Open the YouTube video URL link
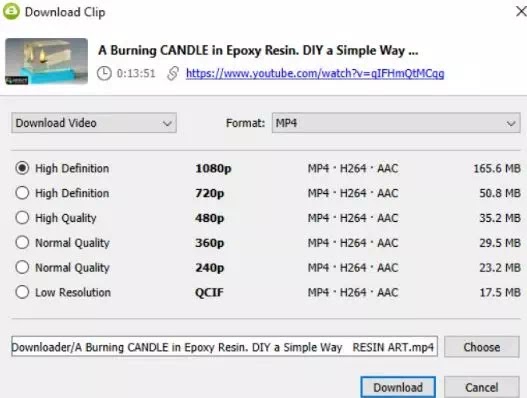The image size is (527, 398). tap(315, 73)
